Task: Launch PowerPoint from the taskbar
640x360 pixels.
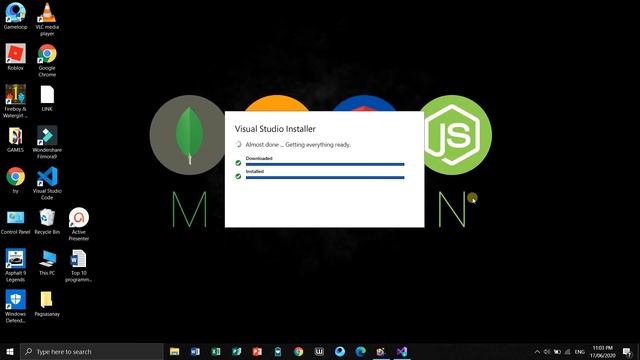Action: tap(257, 351)
